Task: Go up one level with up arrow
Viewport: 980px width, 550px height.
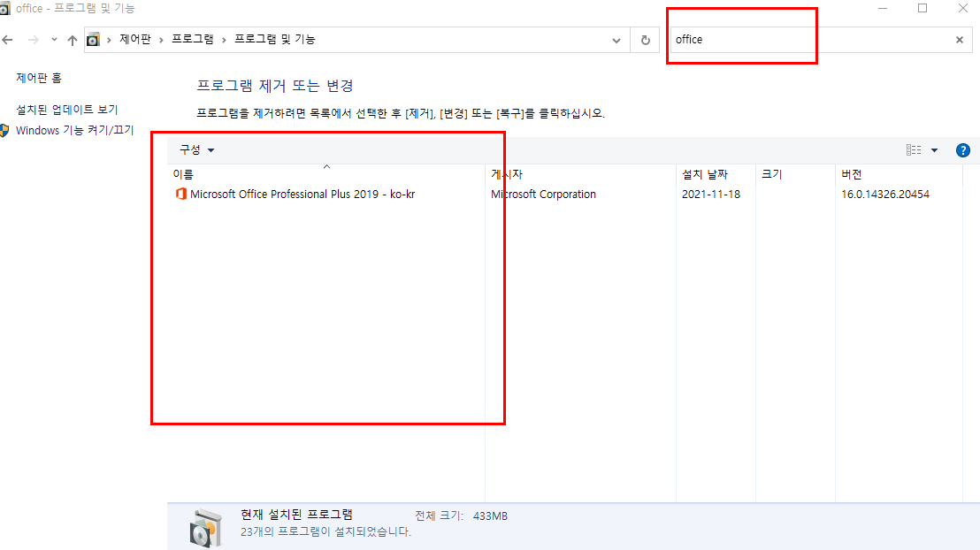Action: pos(73,40)
